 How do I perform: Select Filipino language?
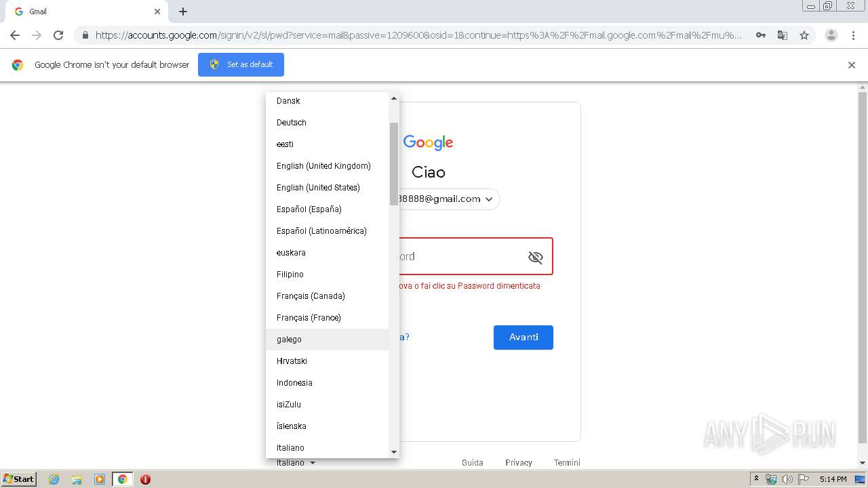click(x=327, y=274)
